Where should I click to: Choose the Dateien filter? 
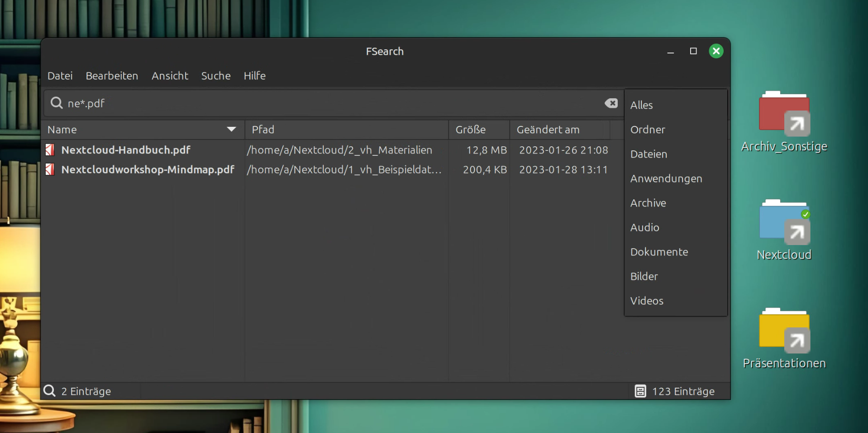tap(676, 154)
